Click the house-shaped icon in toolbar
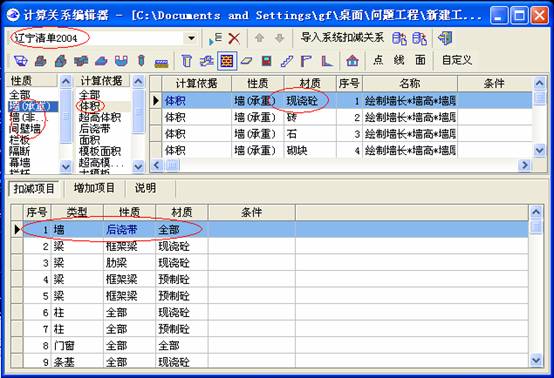This screenshot has height=378, width=554. coord(352,61)
